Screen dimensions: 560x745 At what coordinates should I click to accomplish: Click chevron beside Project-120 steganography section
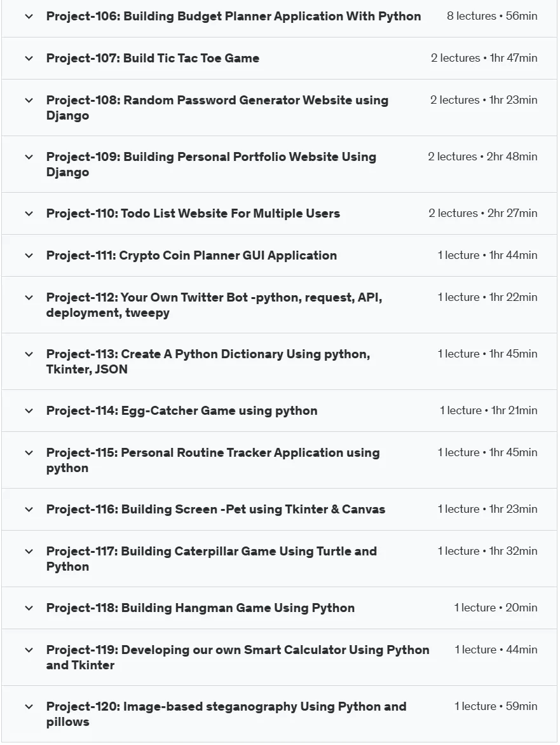click(29, 707)
